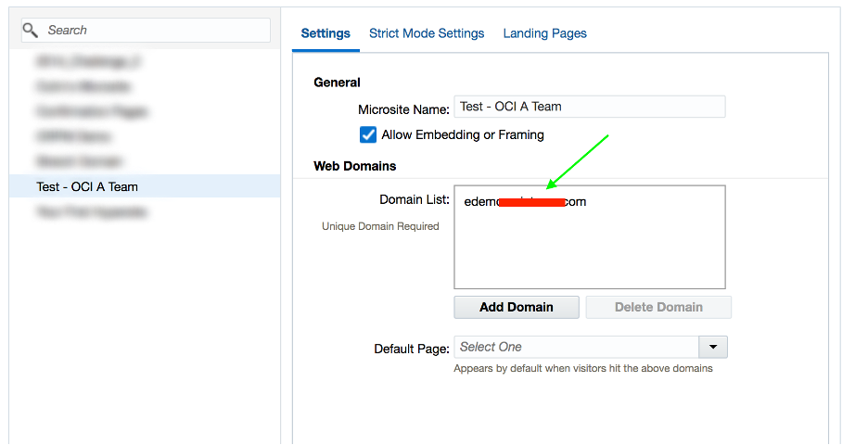Image resolution: width=868 pixels, height=445 pixels.
Task: Uncheck the Allow Embedding or Framing checkbox
Action: click(368, 134)
